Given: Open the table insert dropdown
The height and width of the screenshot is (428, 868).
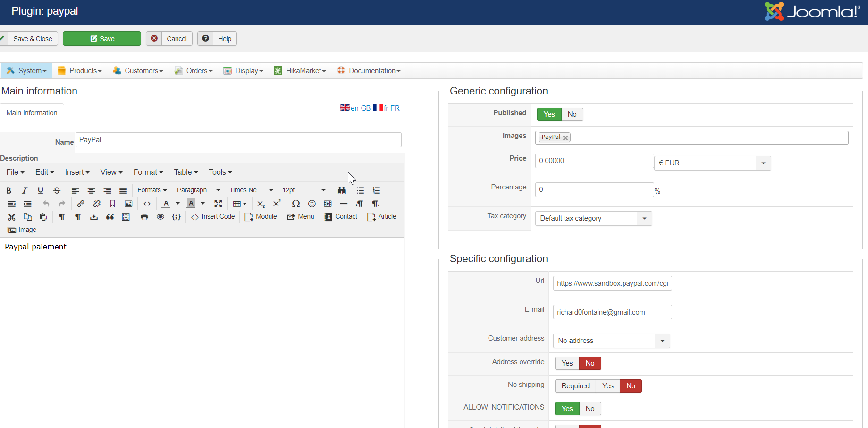Looking at the screenshot, I should pos(240,204).
